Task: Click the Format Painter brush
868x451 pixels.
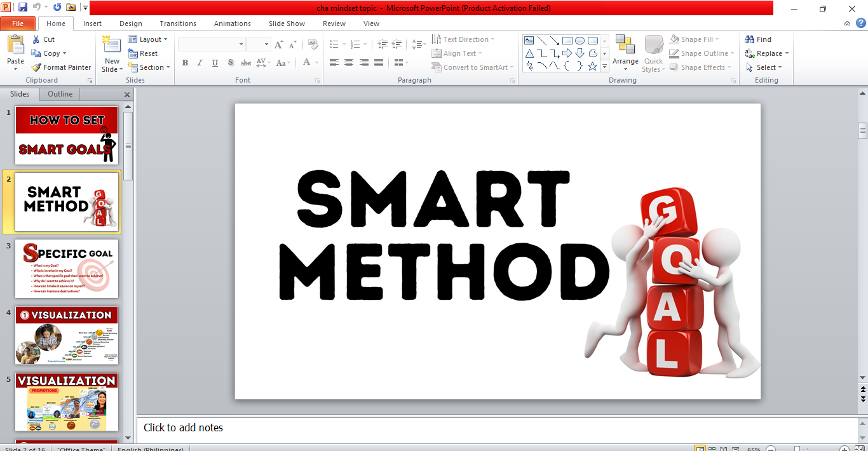Action: [x=36, y=67]
